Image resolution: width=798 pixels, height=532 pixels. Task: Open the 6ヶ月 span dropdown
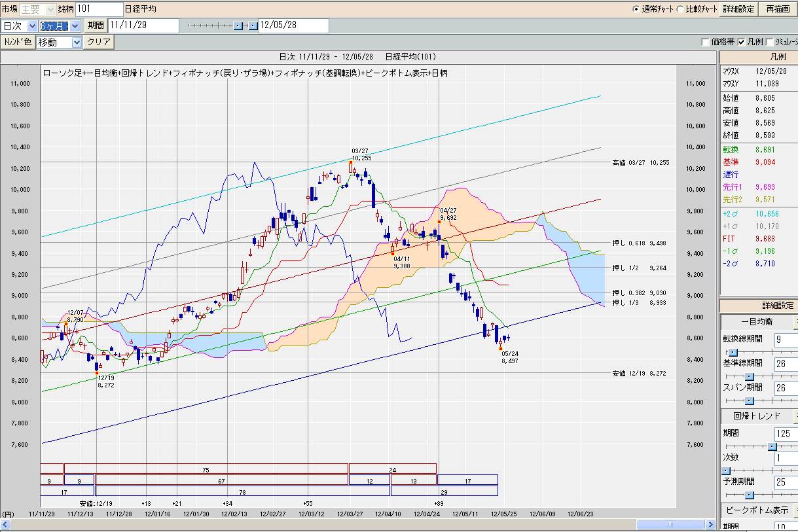pos(59,26)
